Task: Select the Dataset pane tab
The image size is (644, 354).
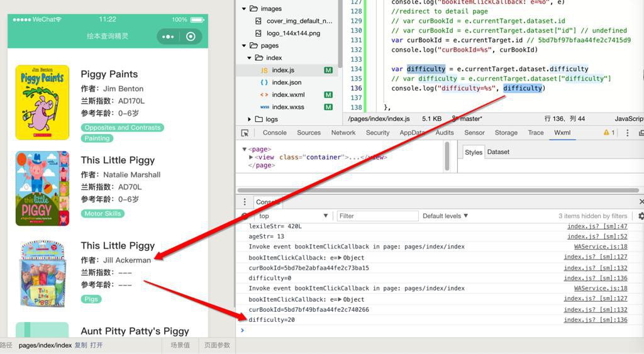Action: pos(498,152)
